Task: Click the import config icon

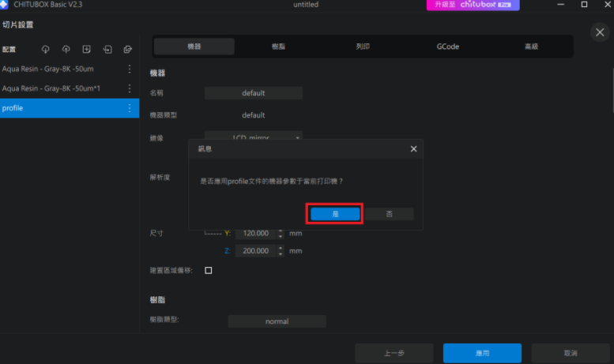Action: pos(107,49)
